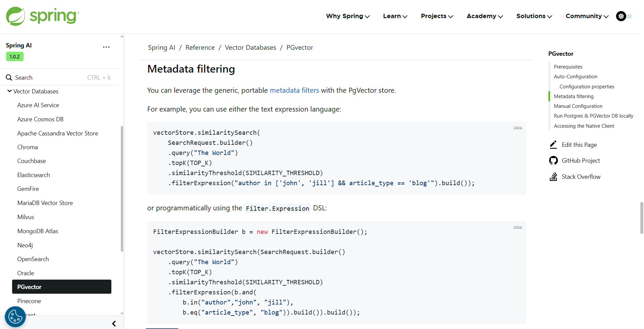Click the search magnifier icon
The width and height of the screenshot is (644, 329).
tap(9, 78)
